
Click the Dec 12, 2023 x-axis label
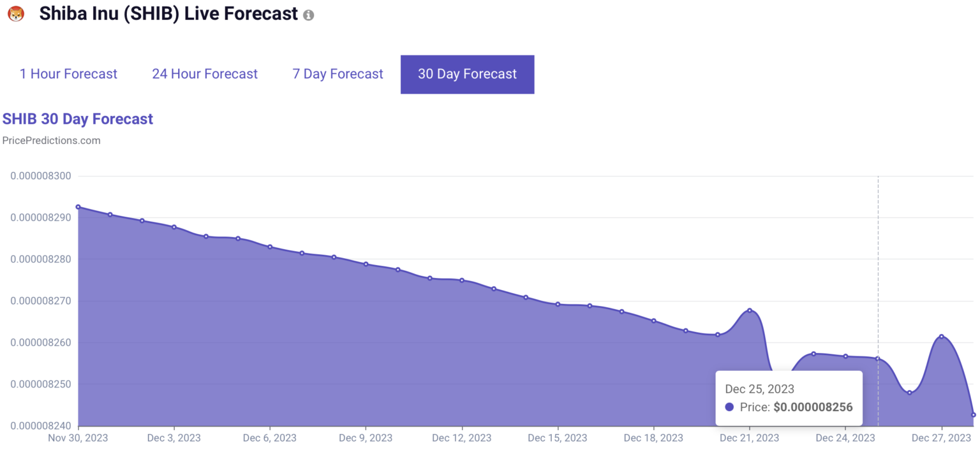pyautogui.click(x=461, y=438)
